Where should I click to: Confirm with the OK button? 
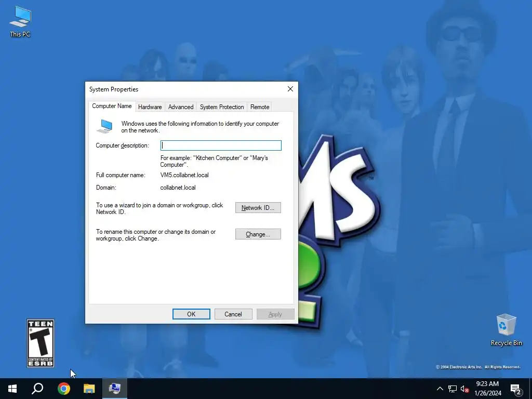(x=191, y=314)
